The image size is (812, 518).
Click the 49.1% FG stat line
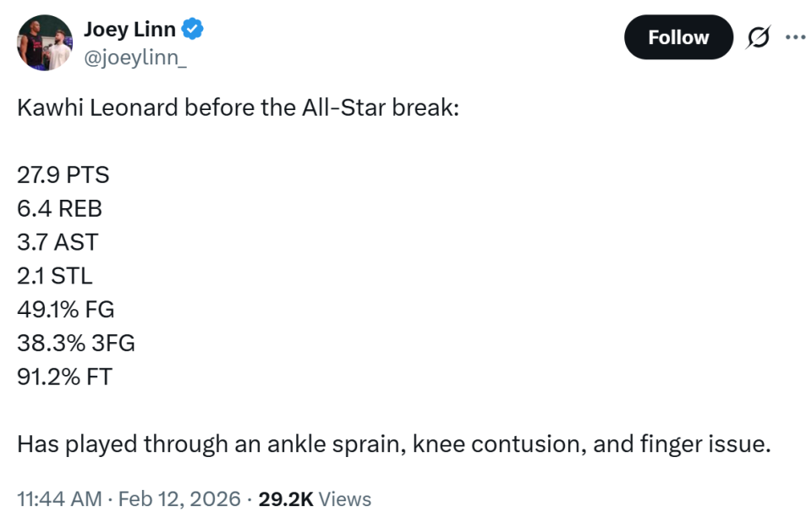[x=65, y=309]
